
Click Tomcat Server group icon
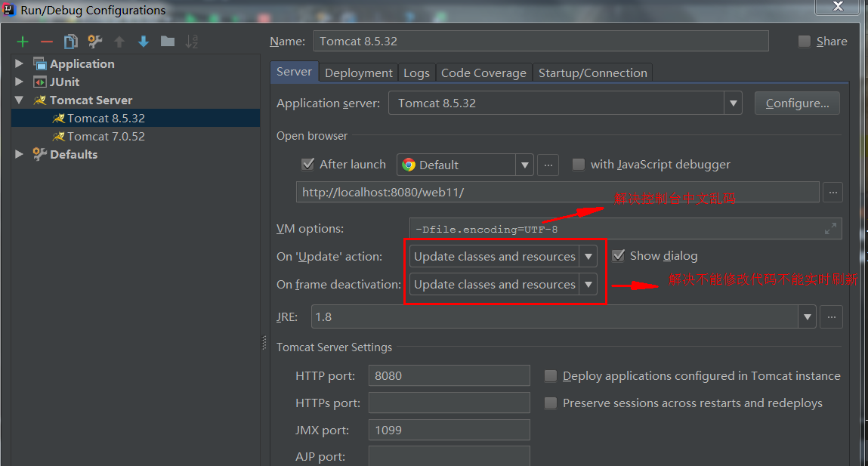tap(40, 100)
